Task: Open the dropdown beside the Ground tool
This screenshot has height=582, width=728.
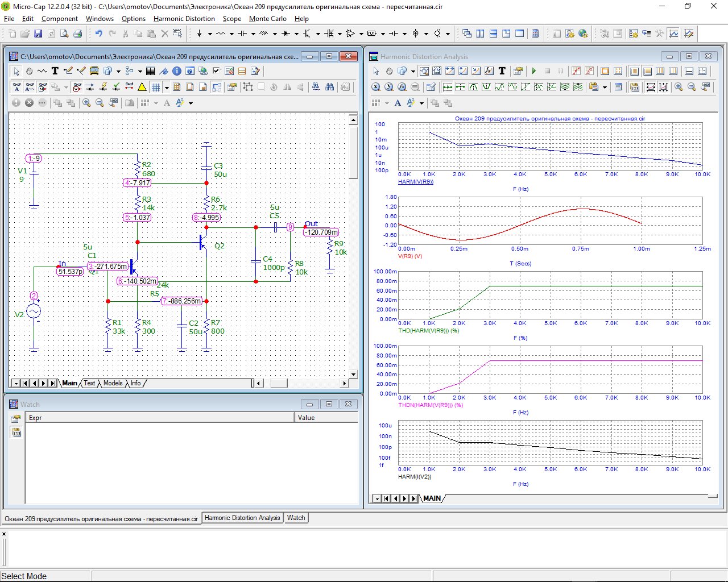Action: pyautogui.click(x=210, y=34)
